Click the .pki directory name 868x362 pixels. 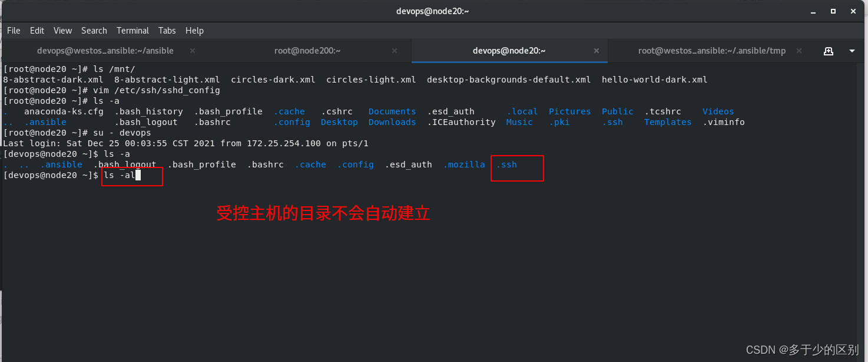point(559,122)
